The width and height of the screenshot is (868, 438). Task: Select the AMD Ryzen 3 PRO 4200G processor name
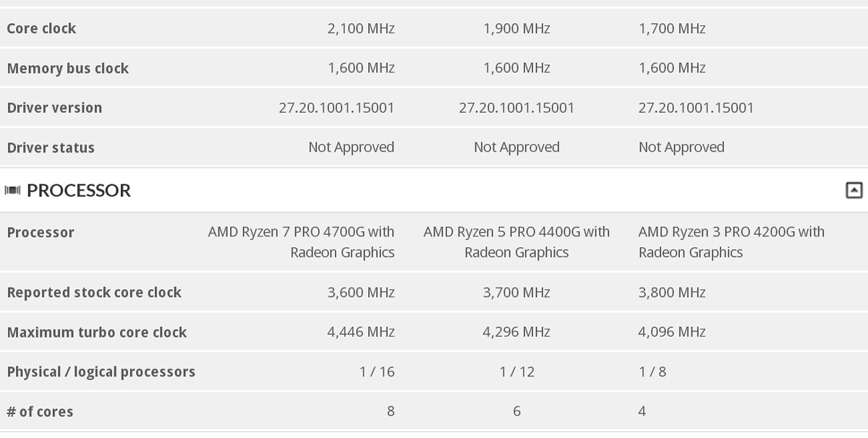731,242
